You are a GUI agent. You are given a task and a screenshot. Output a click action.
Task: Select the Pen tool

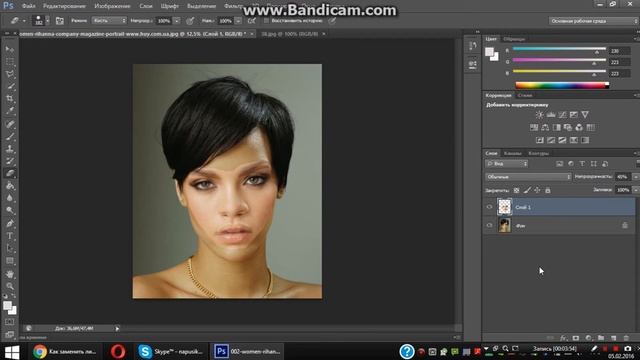(x=10, y=224)
